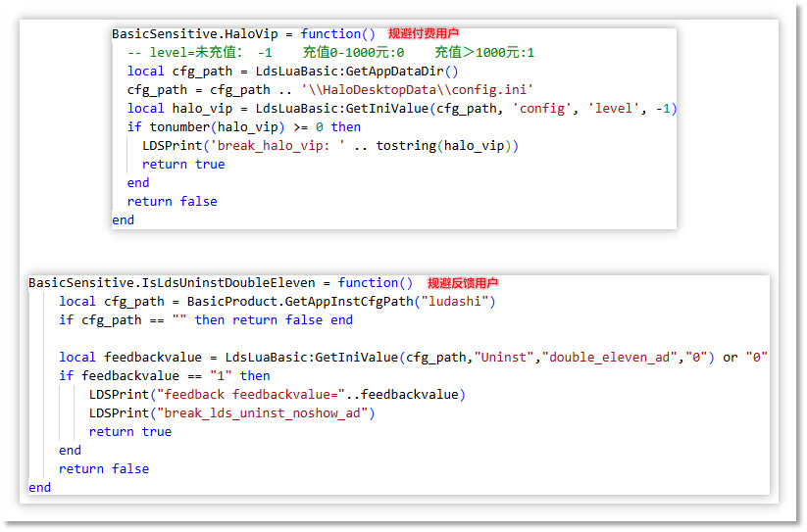Image resolution: width=807 pixels, height=532 pixels.
Task: Click the red 规避付费用户 annotation
Action: click(x=424, y=33)
